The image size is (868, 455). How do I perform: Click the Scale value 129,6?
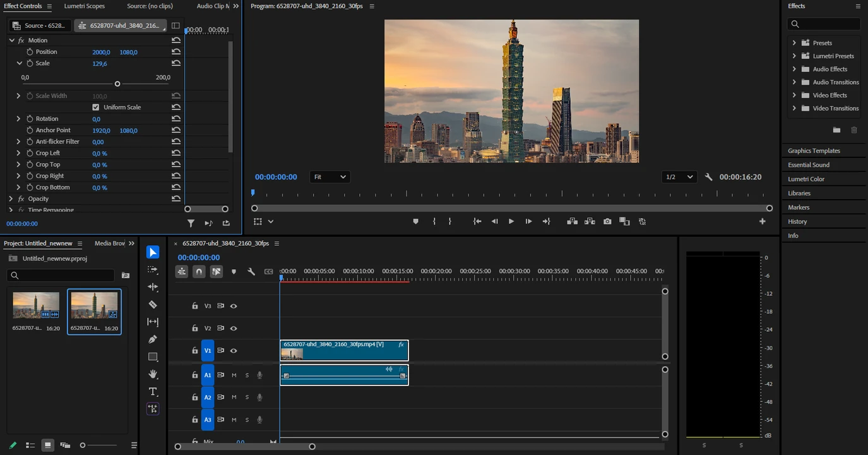(x=100, y=63)
